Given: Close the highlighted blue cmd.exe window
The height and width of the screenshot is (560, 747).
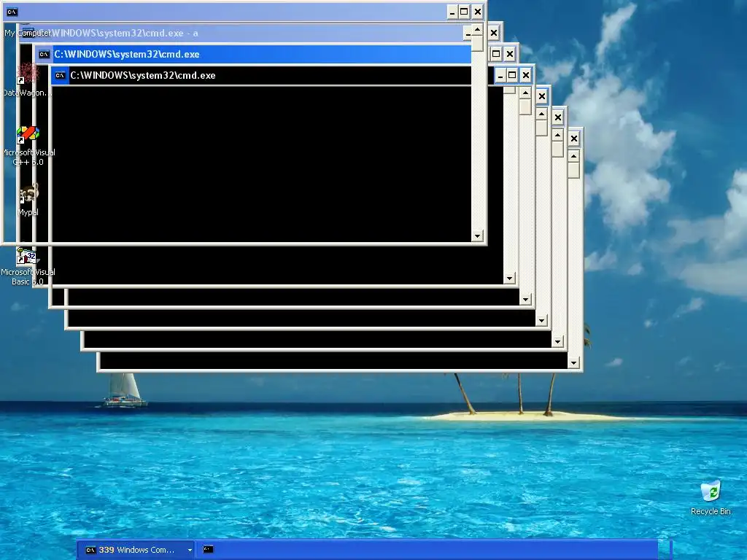Looking at the screenshot, I should (510, 54).
